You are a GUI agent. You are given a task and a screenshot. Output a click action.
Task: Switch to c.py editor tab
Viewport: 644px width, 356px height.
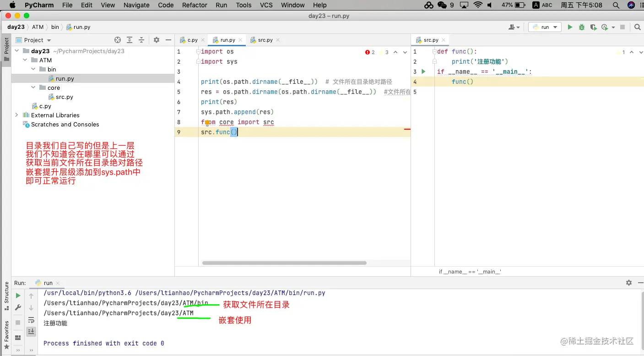click(192, 40)
